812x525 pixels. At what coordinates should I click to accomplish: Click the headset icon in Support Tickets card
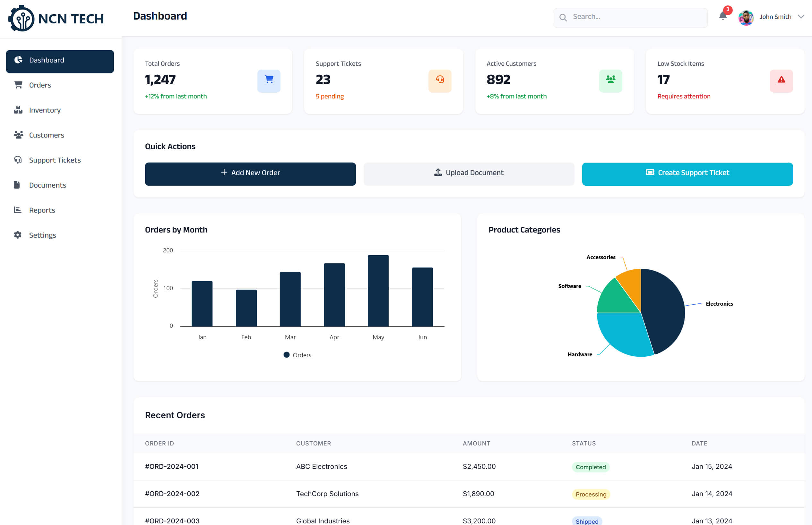coord(440,80)
